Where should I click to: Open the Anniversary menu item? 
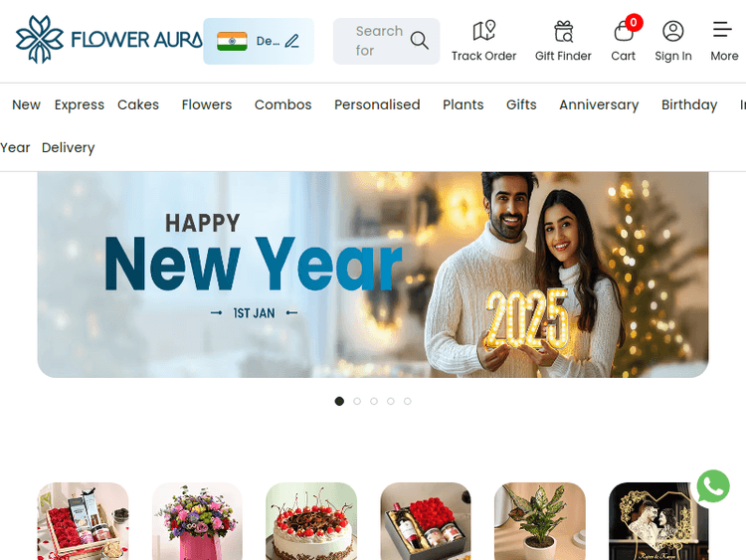click(599, 104)
